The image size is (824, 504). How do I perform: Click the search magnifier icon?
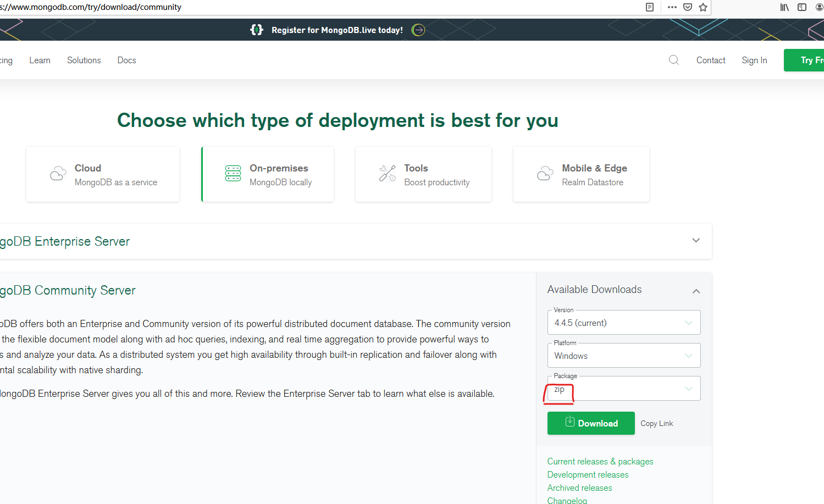pyautogui.click(x=673, y=60)
